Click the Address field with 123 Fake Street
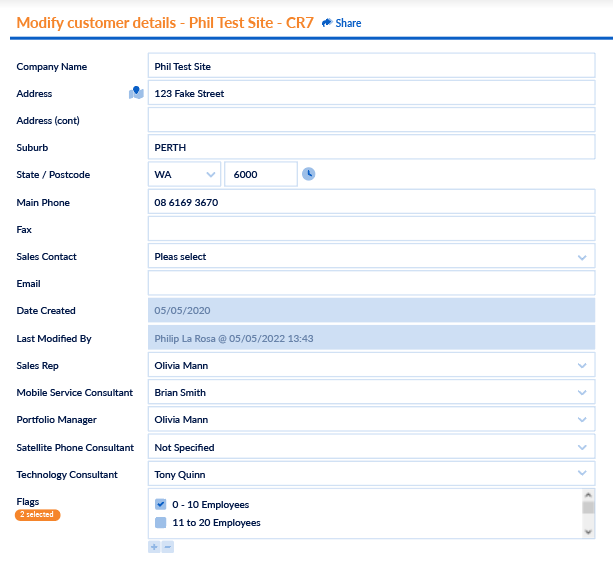The width and height of the screenshot is (613, 563). pyautogui.click(x=371, y=93)
